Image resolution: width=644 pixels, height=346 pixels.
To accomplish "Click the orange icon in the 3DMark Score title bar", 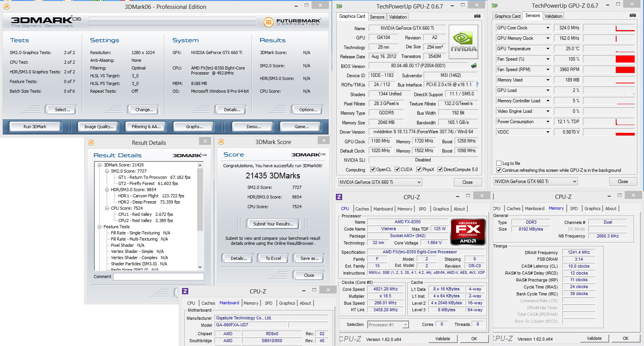I will point(221,142).
